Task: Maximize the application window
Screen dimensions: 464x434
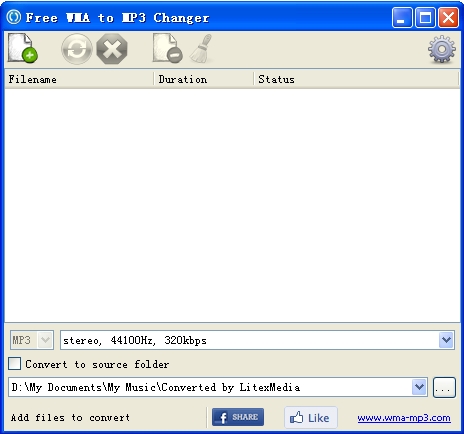Action: (x=425, y=17)
